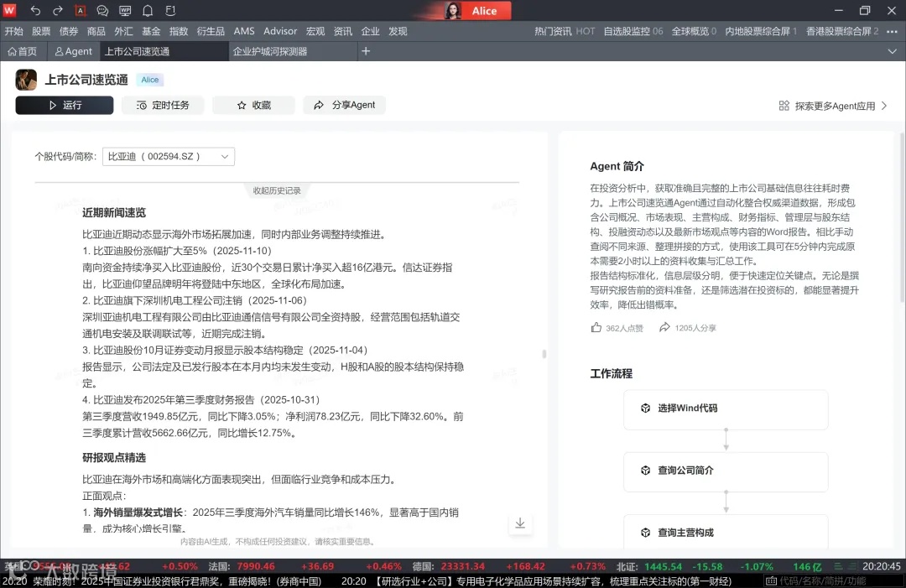Screen dimensions: 906x588
Task: Collapse history with 收起历史记录
Action: point(276,190)
